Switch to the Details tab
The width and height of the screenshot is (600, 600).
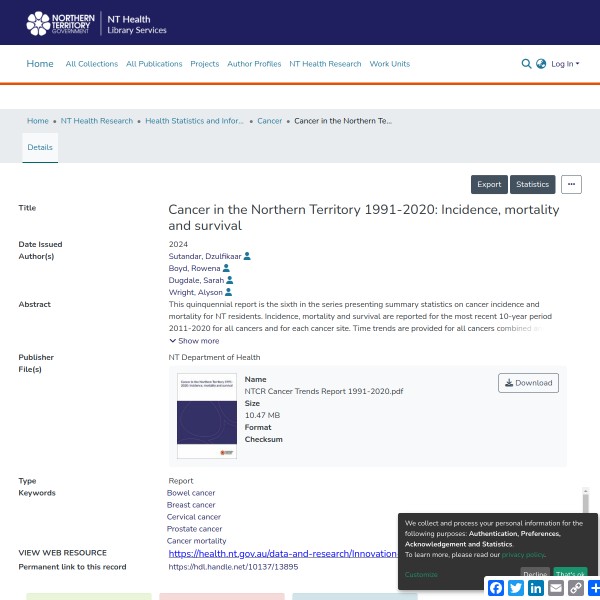pyautogui.click(x=40, y=147)
